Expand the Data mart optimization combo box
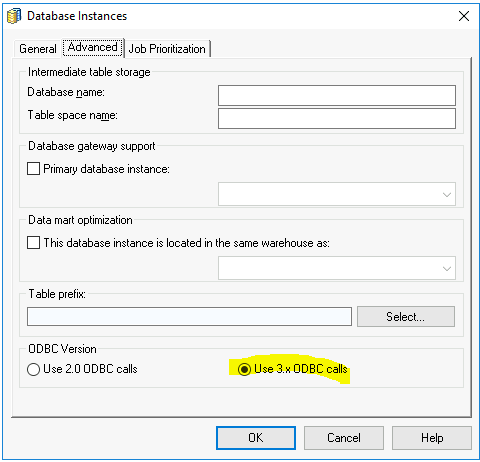 [x=337, y=268]
